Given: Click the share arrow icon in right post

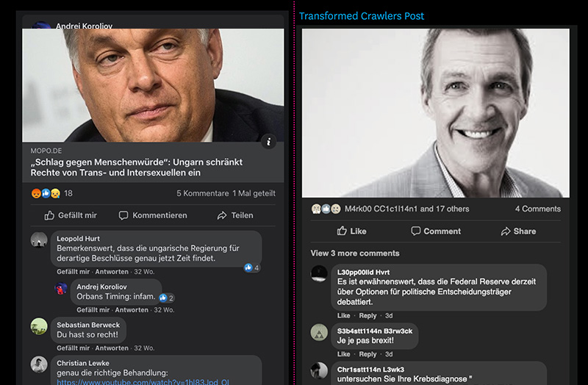Looking at the screenshot, I should click(506, 231).
